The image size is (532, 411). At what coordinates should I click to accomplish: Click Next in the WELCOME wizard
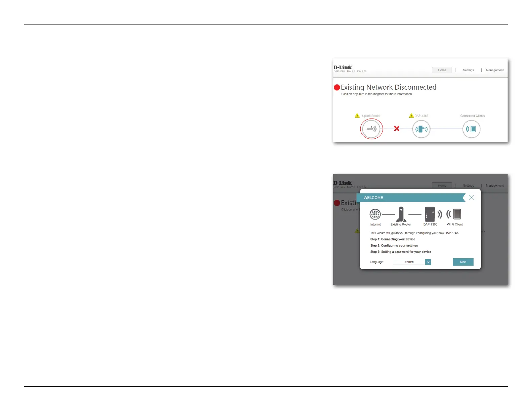click(463, 262)
